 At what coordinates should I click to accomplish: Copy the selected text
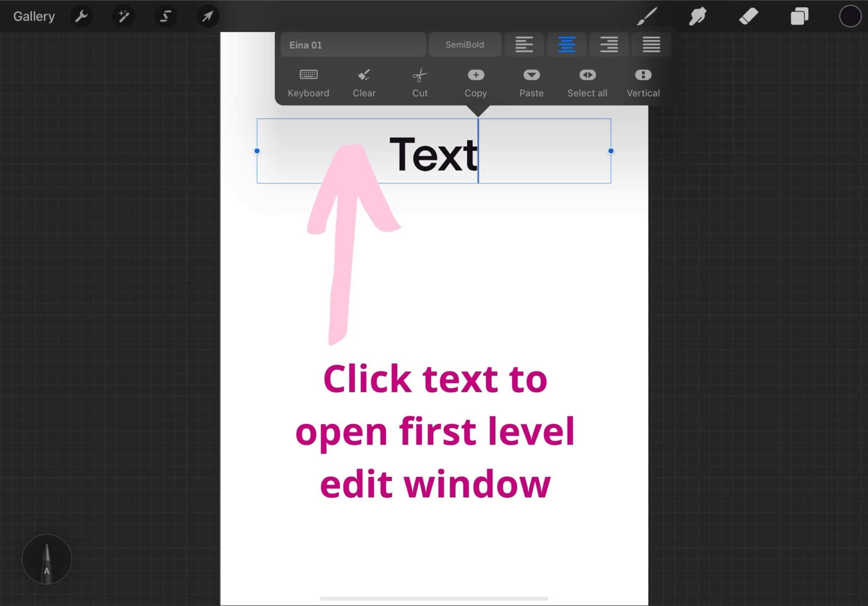pos(476,81)
